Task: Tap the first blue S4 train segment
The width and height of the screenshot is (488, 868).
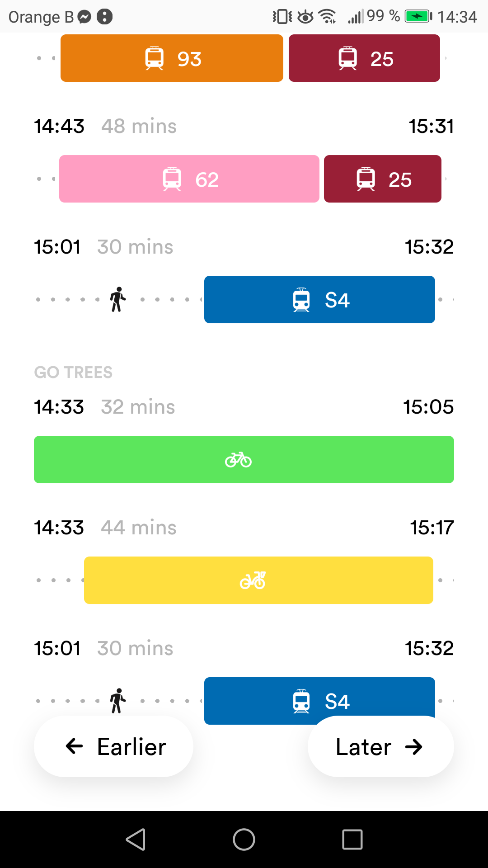Action: (319, 300)
